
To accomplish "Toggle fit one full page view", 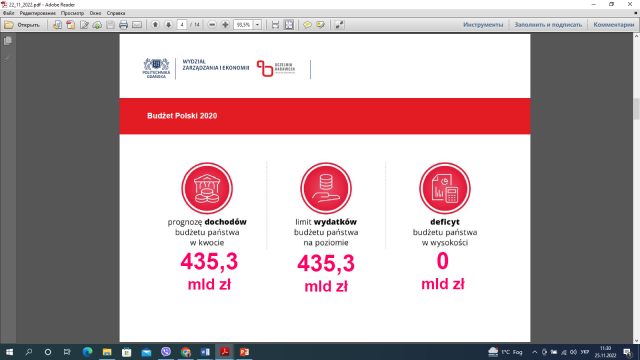I will pyautogui.click(x=289, y=25).
